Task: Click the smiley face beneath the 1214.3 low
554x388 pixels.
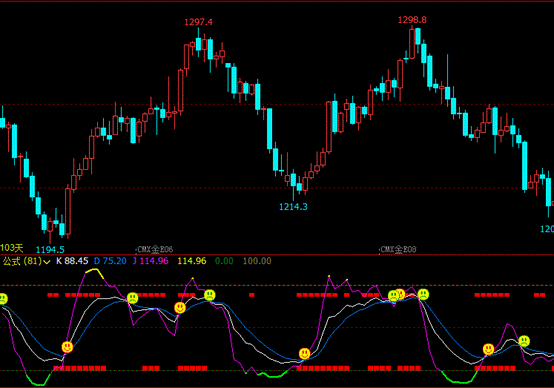Action: [x=304, y=353]
